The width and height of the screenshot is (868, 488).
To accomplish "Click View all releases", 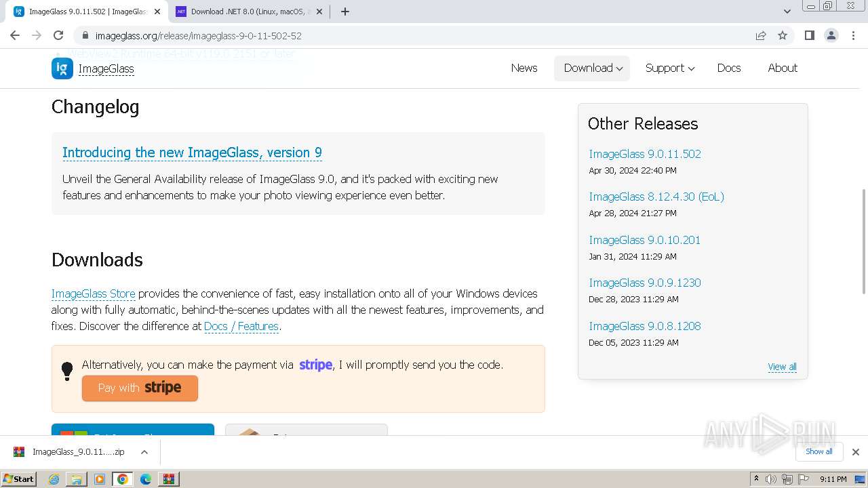I will tap(782, 367).
